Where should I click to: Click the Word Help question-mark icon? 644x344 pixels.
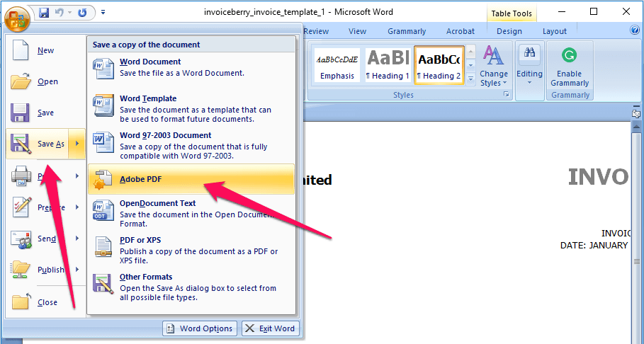pyautogui.click(x=635, y=30)
